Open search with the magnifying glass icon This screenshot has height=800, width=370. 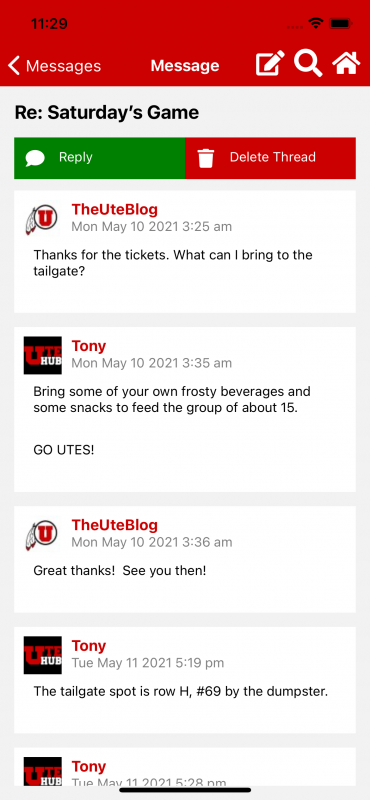308,64
